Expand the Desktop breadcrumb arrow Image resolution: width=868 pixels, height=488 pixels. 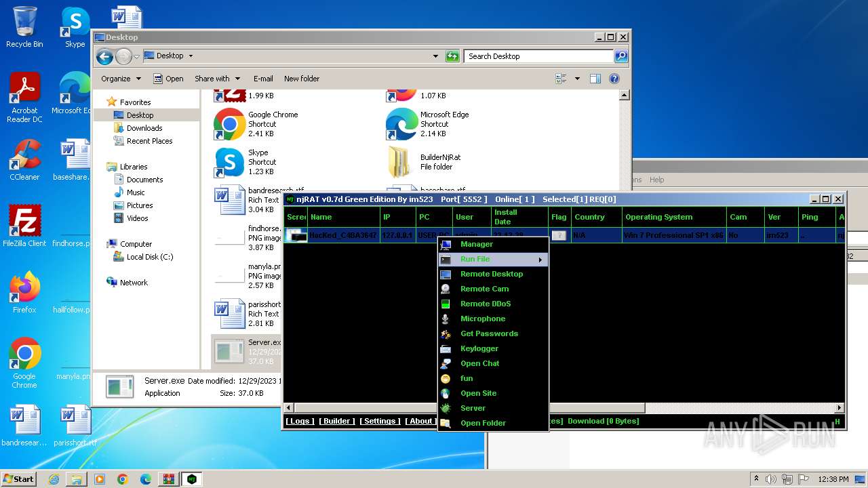pyautogui.click(x=191, y=56)
